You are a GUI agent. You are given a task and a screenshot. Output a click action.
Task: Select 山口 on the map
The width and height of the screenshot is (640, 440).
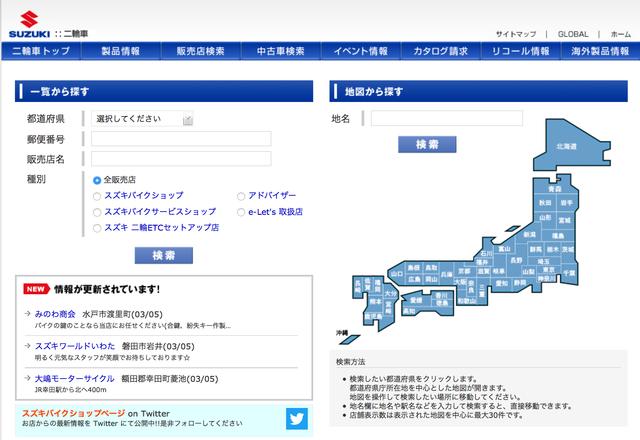[397, 274]
